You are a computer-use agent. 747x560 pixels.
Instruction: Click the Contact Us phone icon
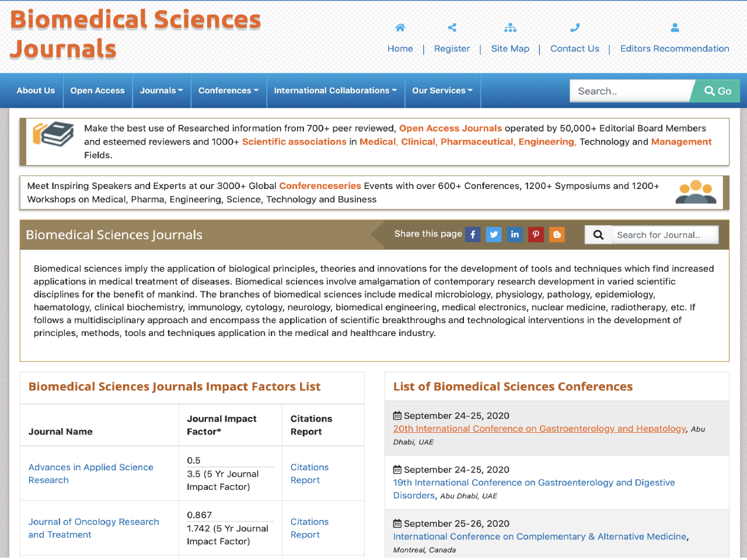(575, 27)
